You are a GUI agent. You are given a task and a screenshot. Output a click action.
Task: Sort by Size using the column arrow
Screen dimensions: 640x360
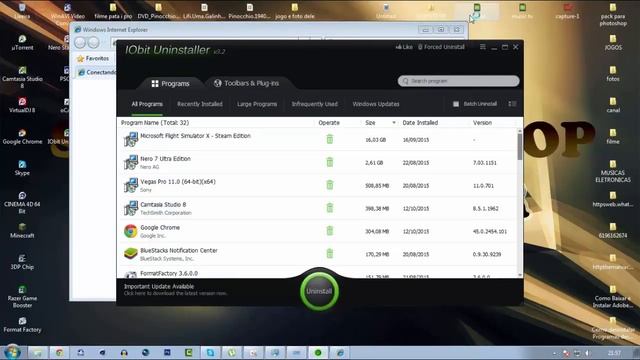(x=394, y=122)
